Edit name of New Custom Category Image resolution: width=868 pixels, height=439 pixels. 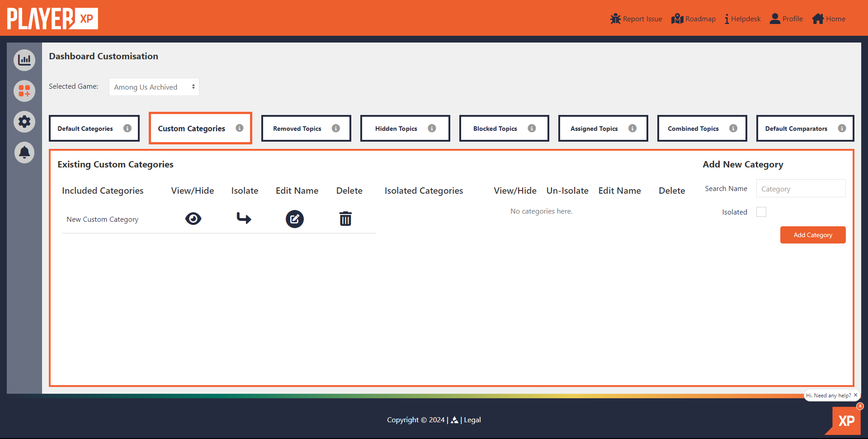click(294, 219)
